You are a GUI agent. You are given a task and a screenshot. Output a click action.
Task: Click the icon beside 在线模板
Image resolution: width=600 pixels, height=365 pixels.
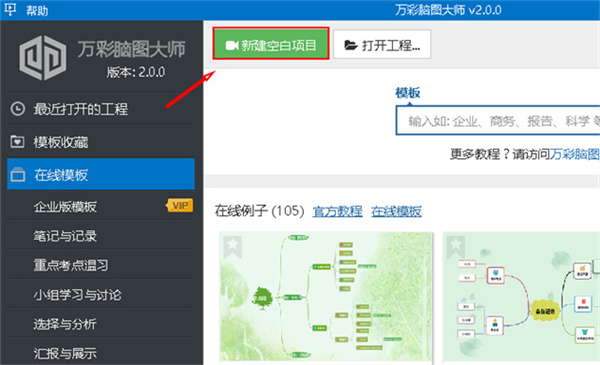[18, 174]
